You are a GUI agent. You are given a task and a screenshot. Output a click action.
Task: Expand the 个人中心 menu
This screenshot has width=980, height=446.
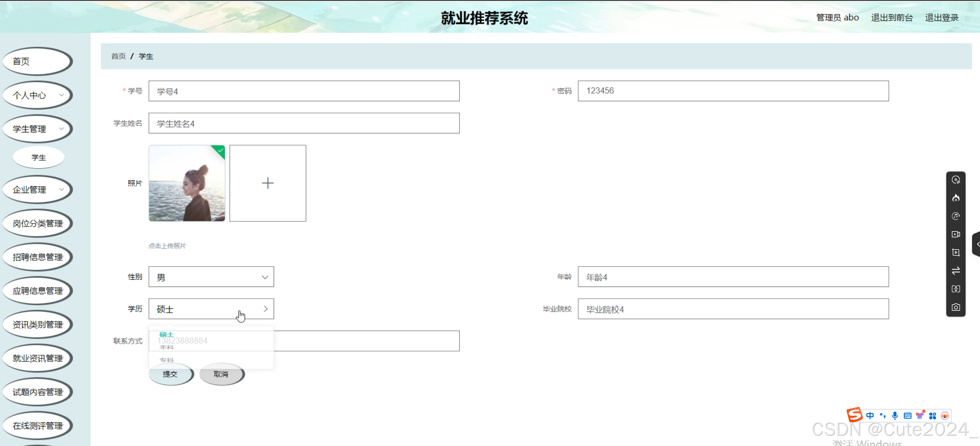click(37, 95)
